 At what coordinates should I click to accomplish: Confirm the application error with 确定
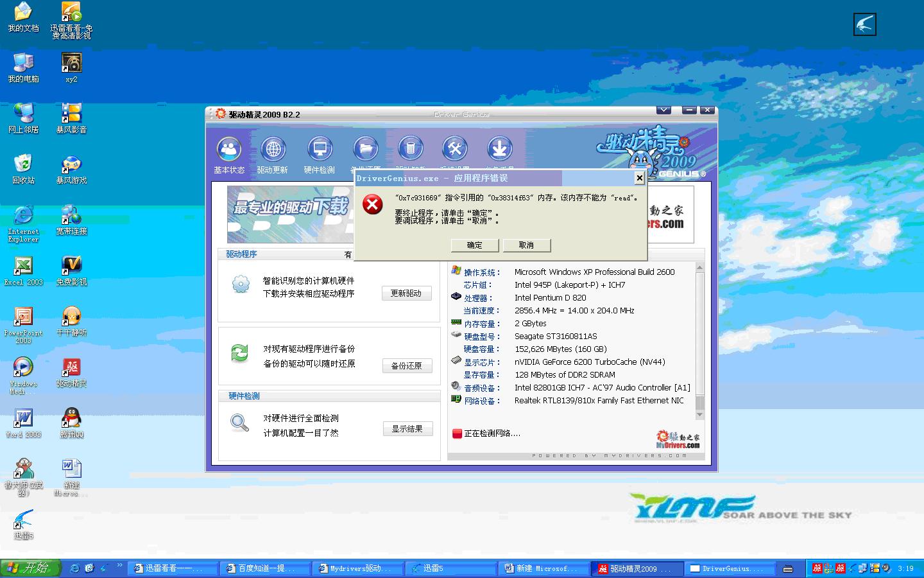pos(474,245)
